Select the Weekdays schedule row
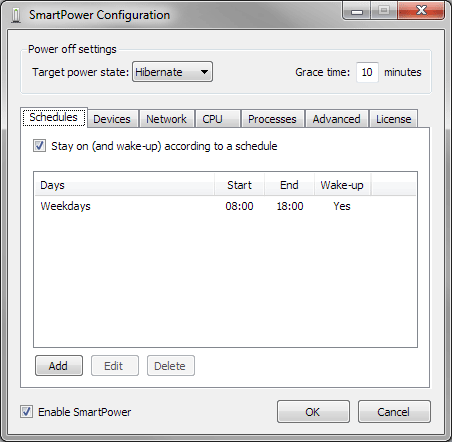The width and height of the screenshot is (452, 442). pyautogui.click(x=225, y=206)
